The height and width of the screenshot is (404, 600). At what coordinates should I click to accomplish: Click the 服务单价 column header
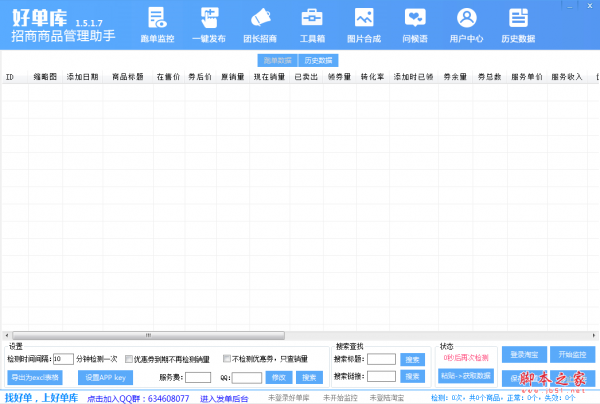pos(527,77)
